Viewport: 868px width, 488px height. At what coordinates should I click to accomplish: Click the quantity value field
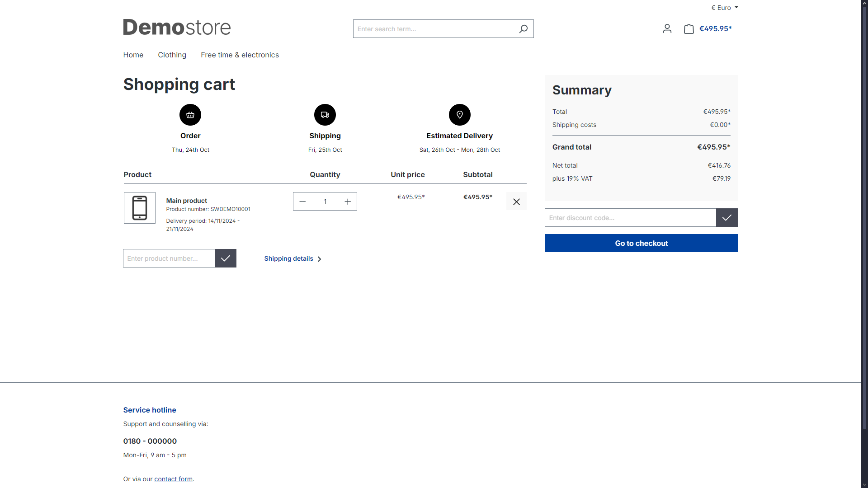325,202
